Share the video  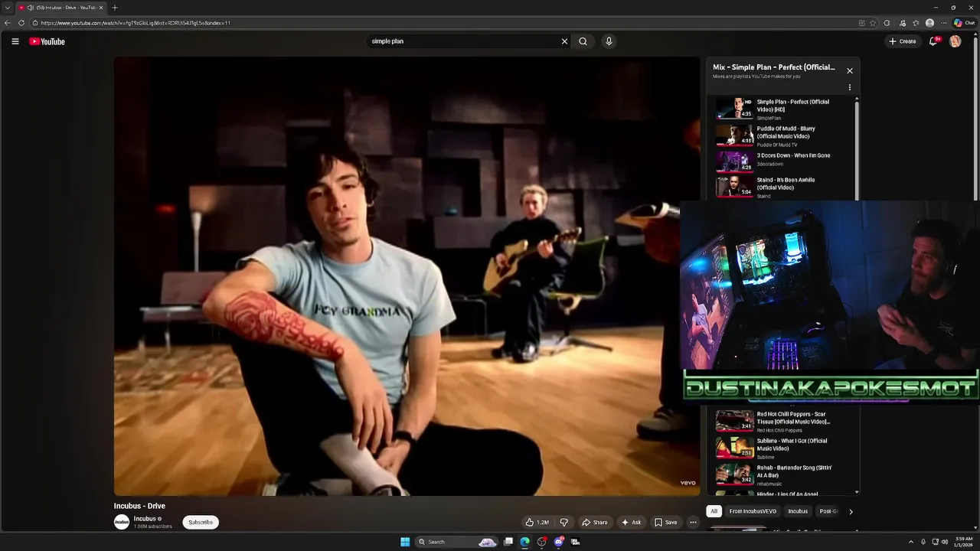point(594,522)
